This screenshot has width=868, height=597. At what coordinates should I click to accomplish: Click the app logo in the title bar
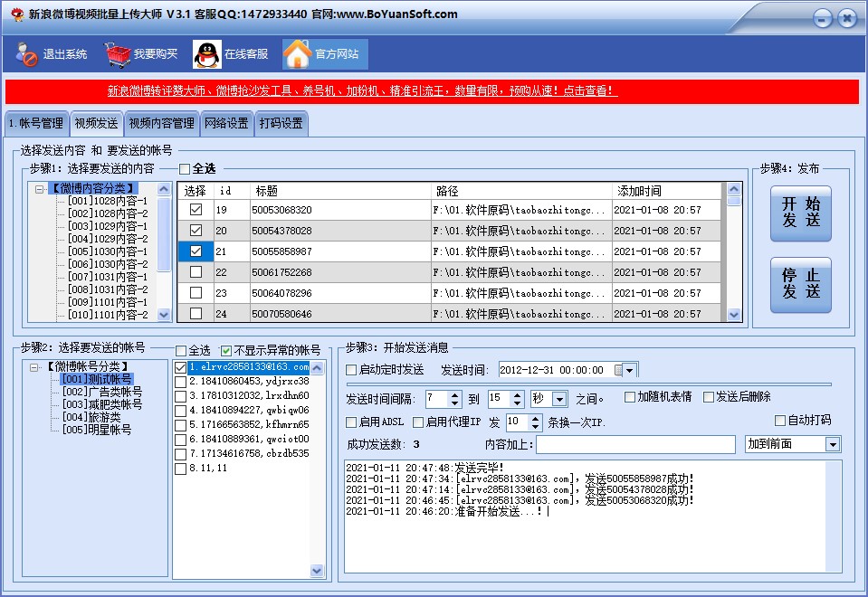pos(17,14)
